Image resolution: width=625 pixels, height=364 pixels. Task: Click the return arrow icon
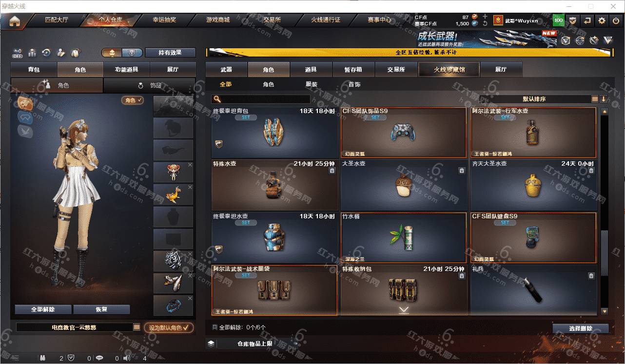tap(587, 20)
